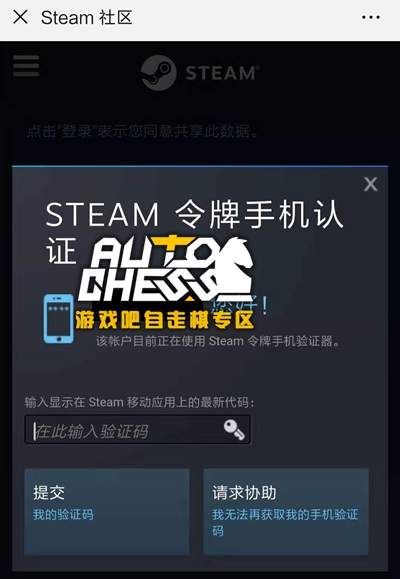Image resolution: width=400 pixels, height=579 pixels.
Task: Tap the dimmed 点击"登录"表示您同意共享此数据 text
Action: point(143,131)
